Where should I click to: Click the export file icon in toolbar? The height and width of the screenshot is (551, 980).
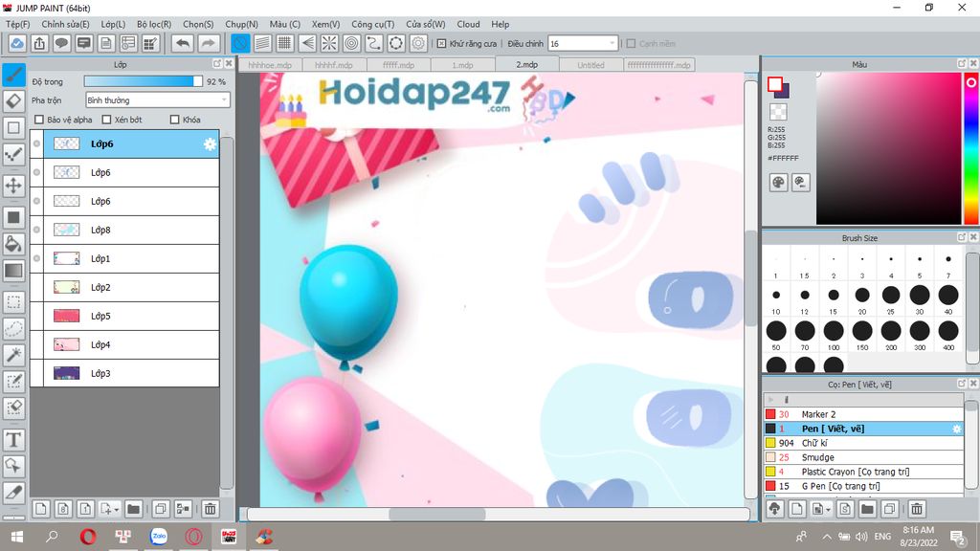pyautogui.click(x=39, y=43)
